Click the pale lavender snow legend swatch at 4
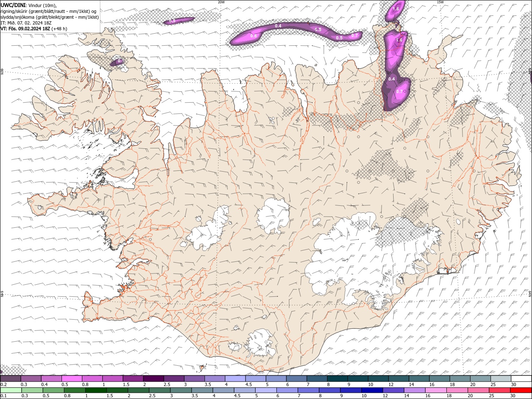 click(235, 379)
